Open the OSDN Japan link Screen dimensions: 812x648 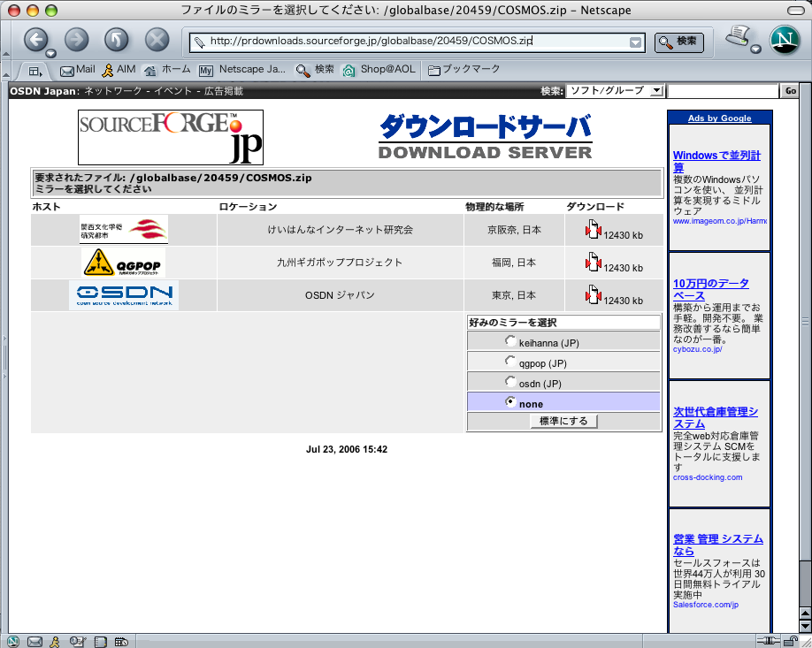point(43,92)
